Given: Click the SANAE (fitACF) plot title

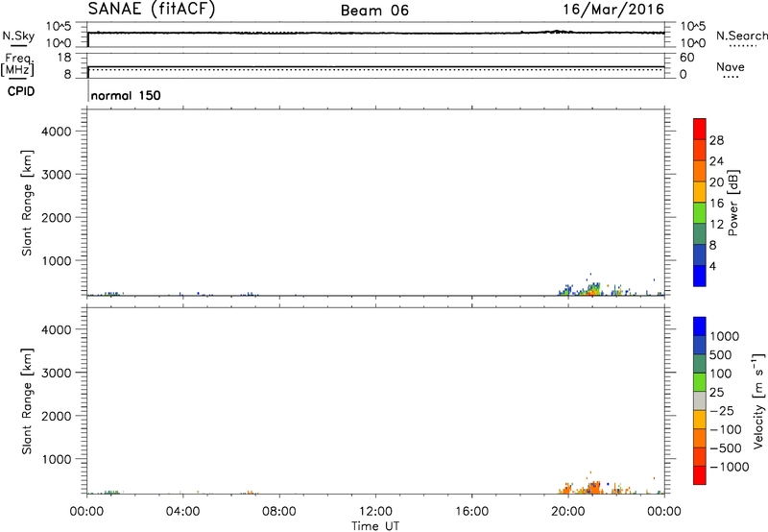Looking at the screenshot, I should click(152, 10).
